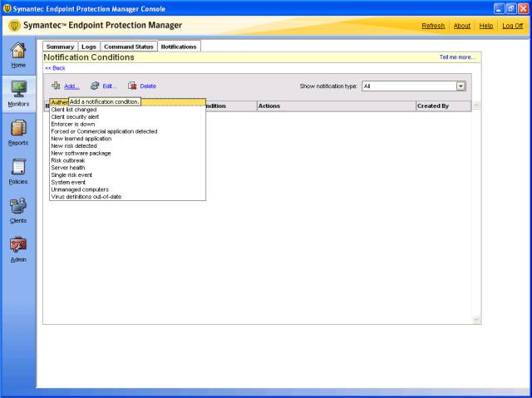
Task: Select Virus definitions out-of-date entry
Action: pos(127,197)
